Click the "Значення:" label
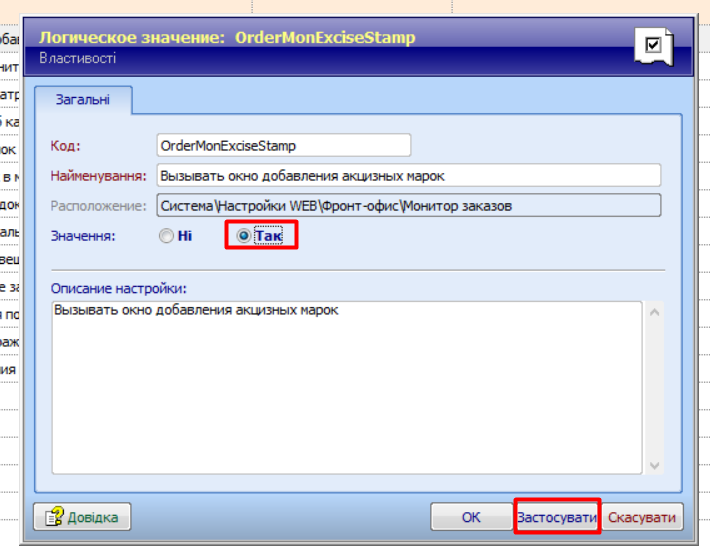 tap(83, 236)
